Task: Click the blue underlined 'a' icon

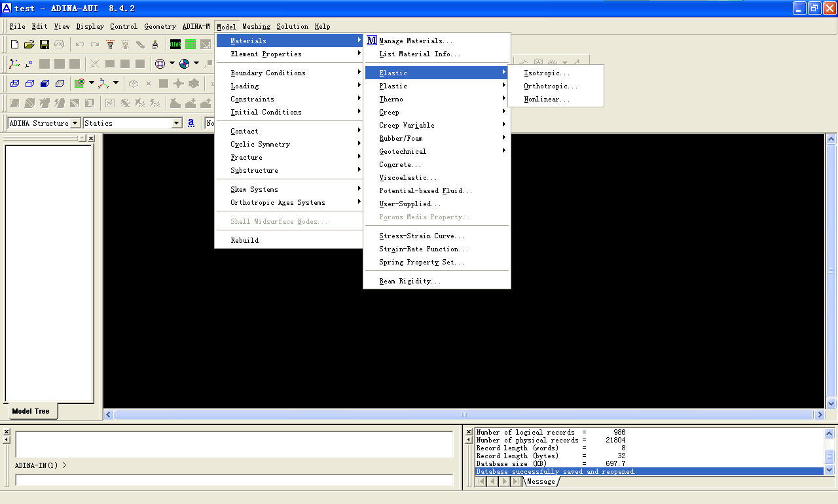Action: coord(191,122)
